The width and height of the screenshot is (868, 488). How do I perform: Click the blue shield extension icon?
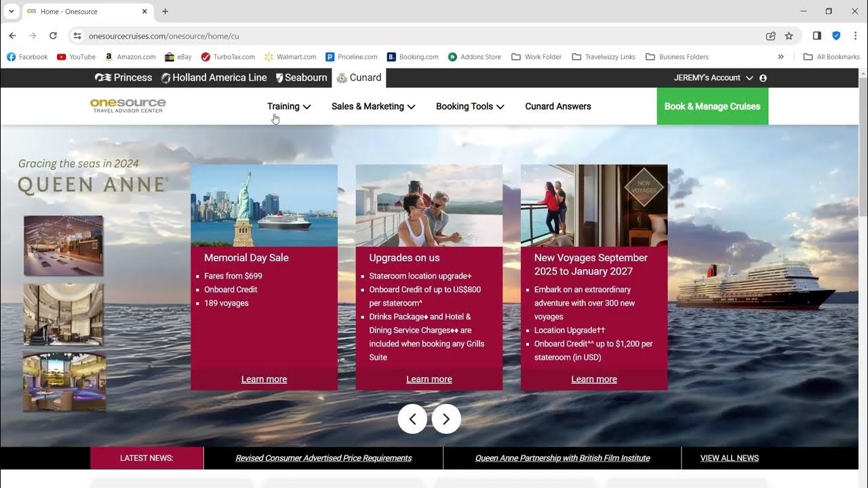pyautogui.click(x=836, y=36)
